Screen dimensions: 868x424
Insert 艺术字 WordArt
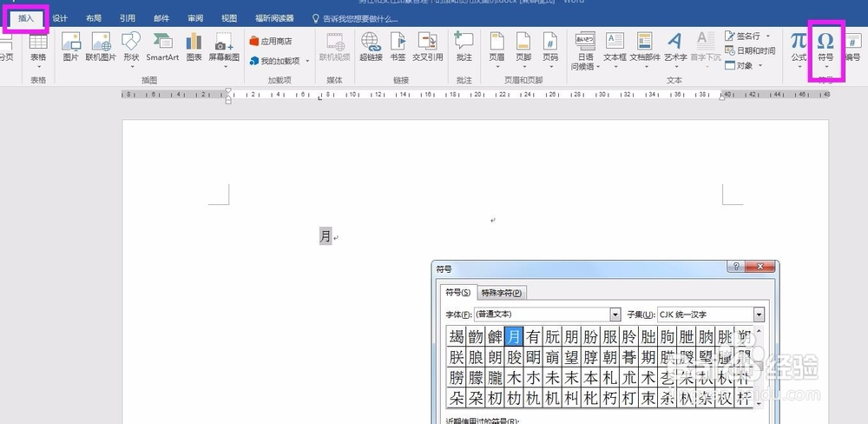675,49
